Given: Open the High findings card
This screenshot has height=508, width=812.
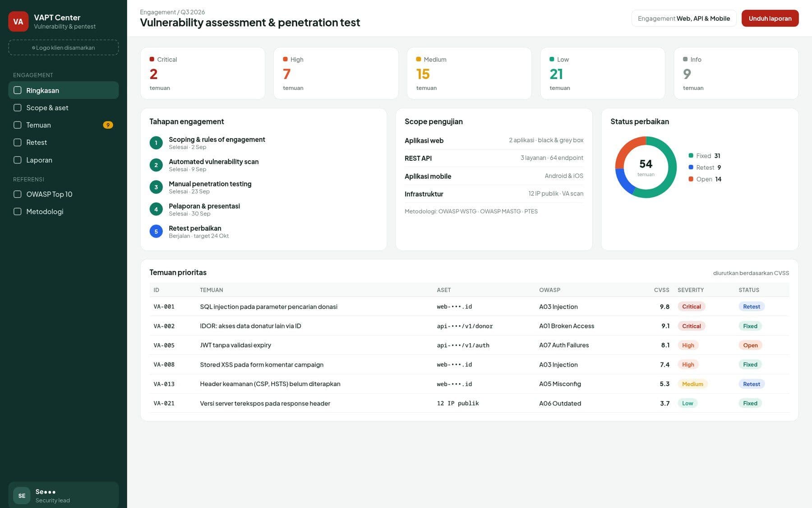Looking at the screenshot, I should point(336,73).
